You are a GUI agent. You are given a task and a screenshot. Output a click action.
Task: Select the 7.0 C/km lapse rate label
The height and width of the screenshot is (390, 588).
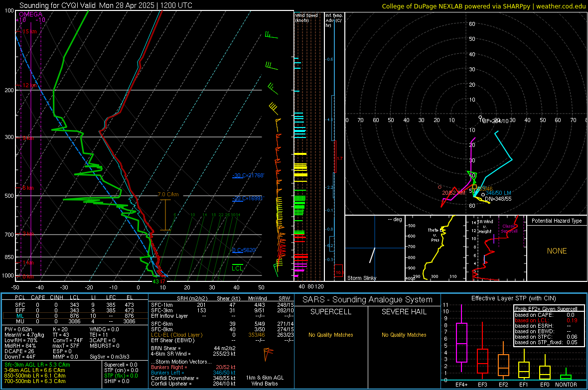pos(168,195)
